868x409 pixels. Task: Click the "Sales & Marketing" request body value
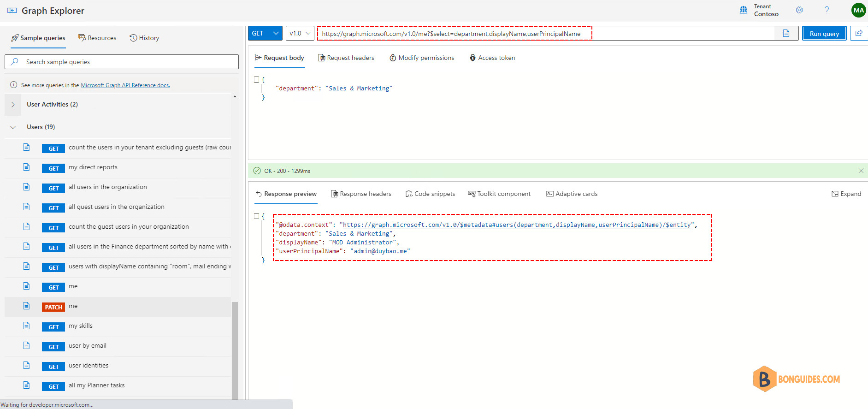tap(359, 89)
